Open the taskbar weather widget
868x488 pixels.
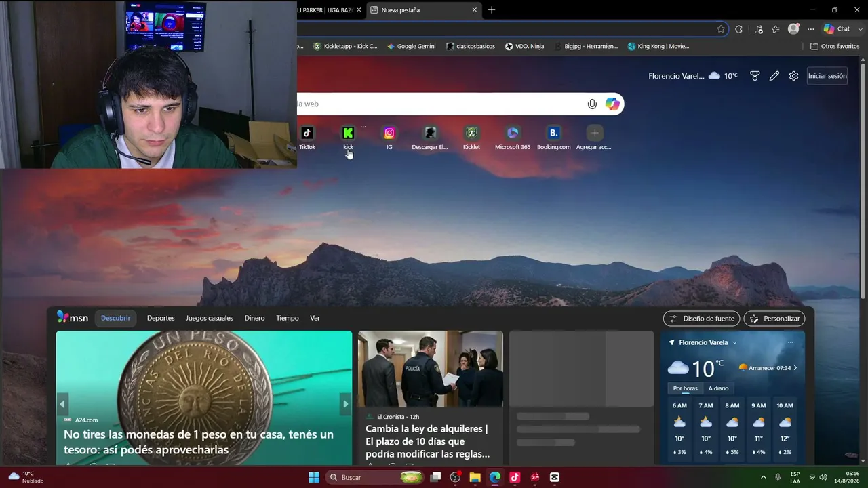[x=26, y=477]
